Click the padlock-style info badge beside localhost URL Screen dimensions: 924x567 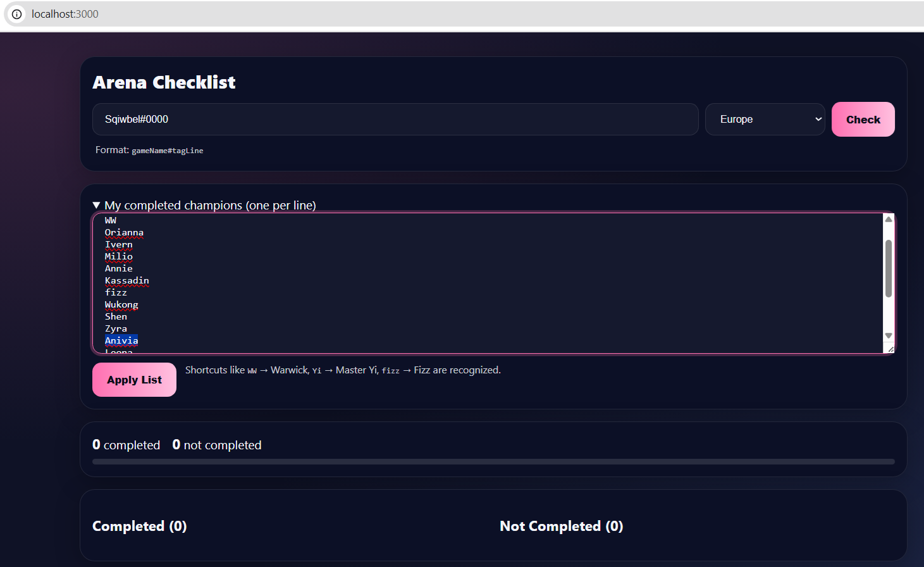(x=15, y=14)
